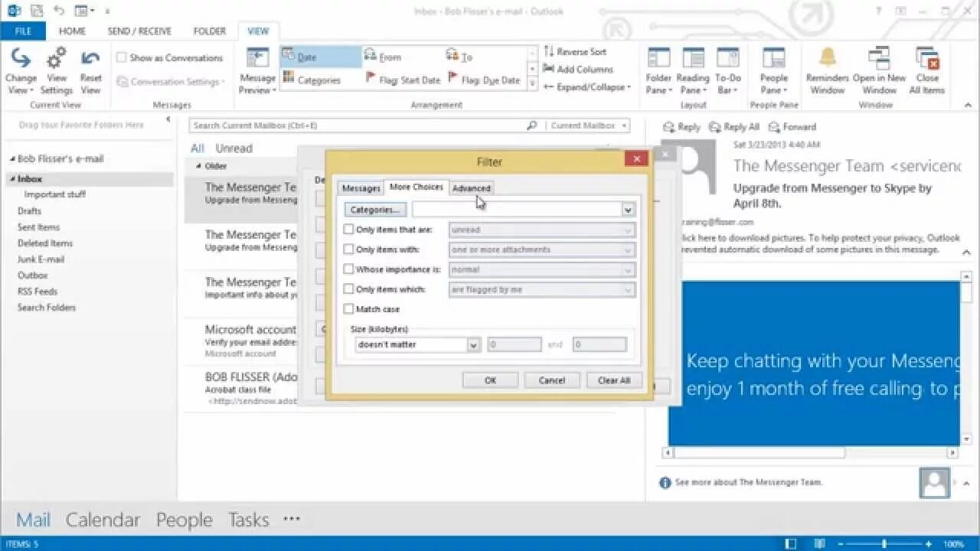Click Clear All in Filter dialog
Image resolution: width=980 pixels, height=551 pixels.
coord(614,380)
